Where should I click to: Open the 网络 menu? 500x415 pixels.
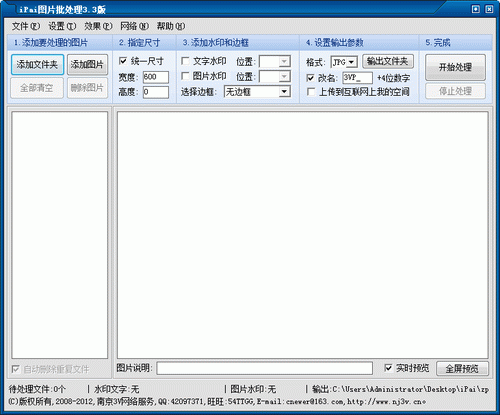point(134,26)
